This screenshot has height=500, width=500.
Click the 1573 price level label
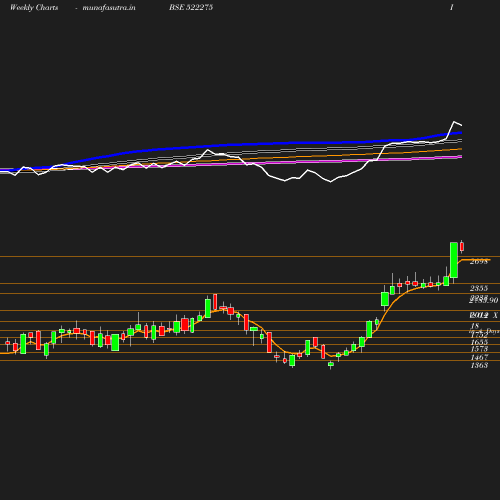479,349
